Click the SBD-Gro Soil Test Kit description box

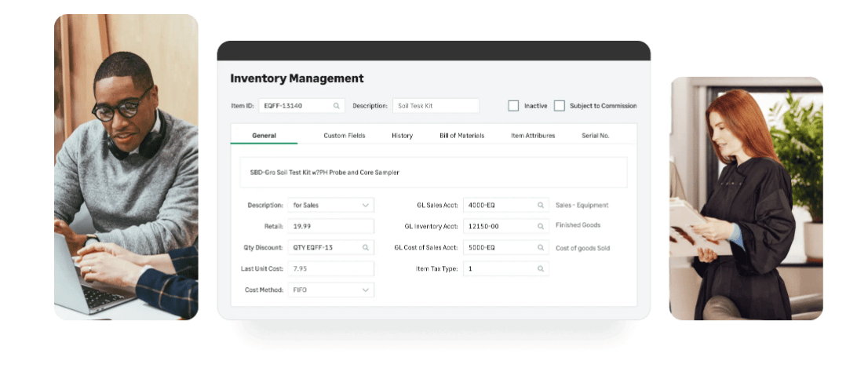tap(433, 173)
